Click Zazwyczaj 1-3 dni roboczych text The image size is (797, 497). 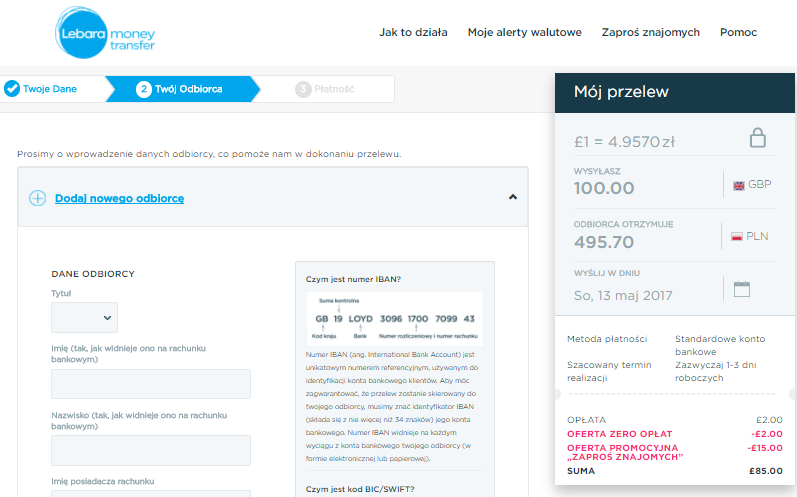coord(716,371)
